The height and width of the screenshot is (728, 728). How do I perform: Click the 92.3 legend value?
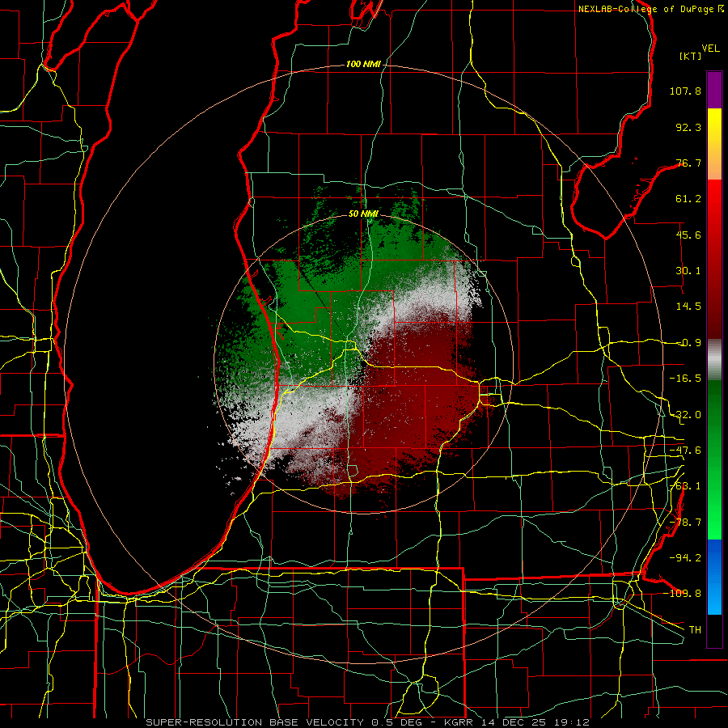688,127
